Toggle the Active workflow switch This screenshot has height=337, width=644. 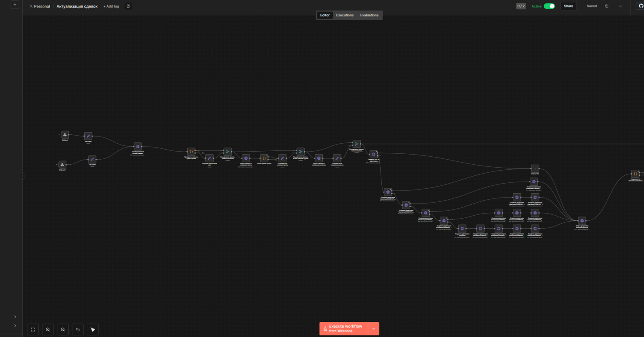pyautogui.click(x=549, y=6)
